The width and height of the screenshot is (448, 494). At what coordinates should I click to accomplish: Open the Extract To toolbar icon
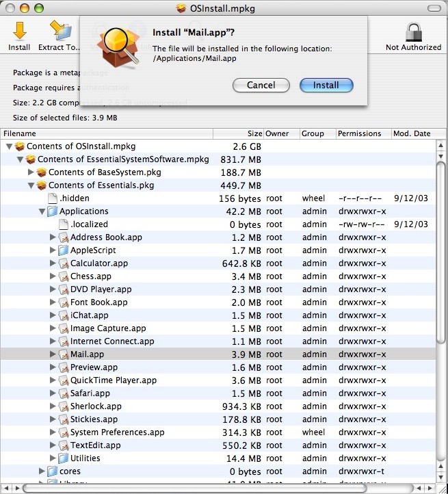tap(60, 31)
